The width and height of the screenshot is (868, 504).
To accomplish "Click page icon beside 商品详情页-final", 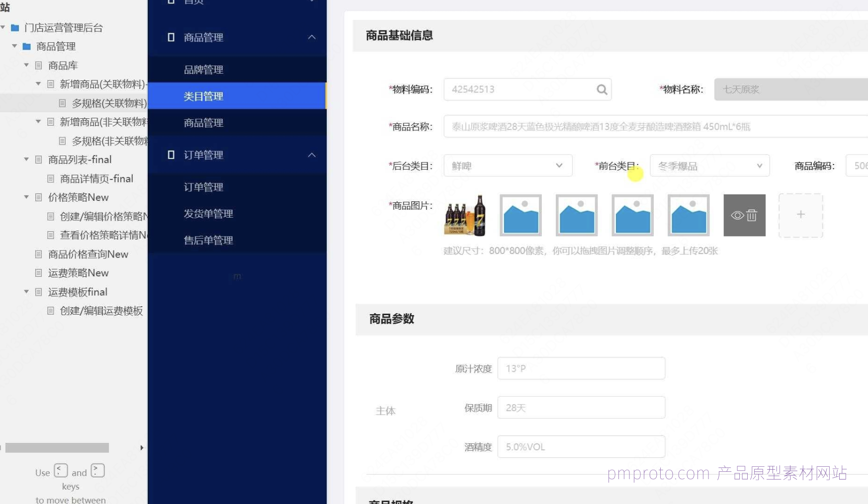I will pyautogui.click(x=51, y=178).
